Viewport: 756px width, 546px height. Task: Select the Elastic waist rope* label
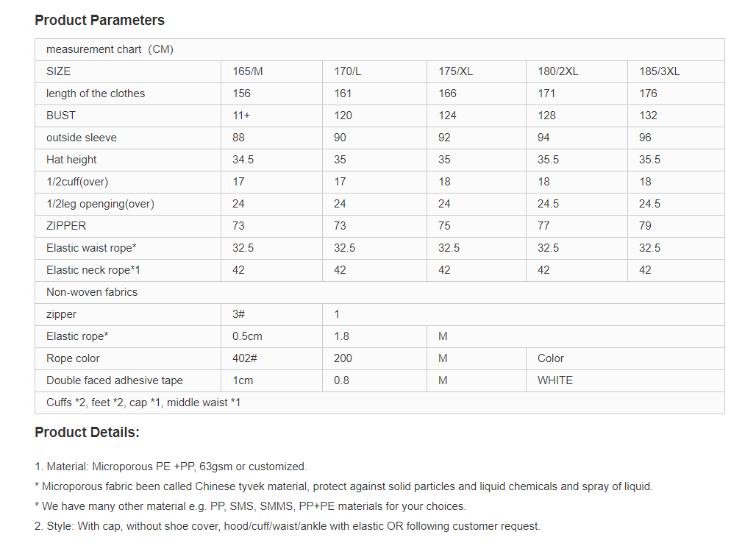(x=91, y=248)
